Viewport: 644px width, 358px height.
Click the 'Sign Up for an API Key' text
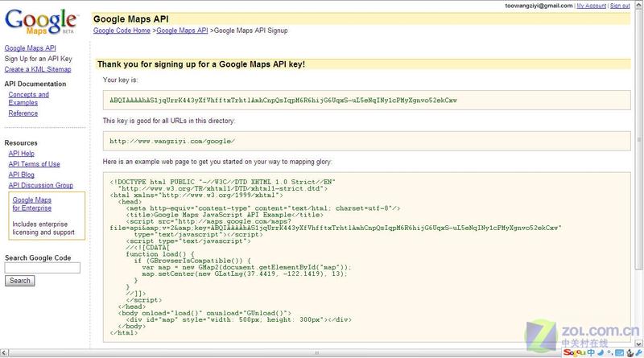pyautogui.click(x=38, y=59)
